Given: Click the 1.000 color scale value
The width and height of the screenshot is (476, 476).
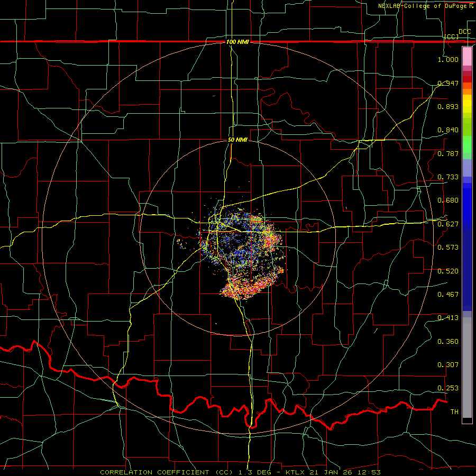Looking at the screenshot, I should click(448, 59).
